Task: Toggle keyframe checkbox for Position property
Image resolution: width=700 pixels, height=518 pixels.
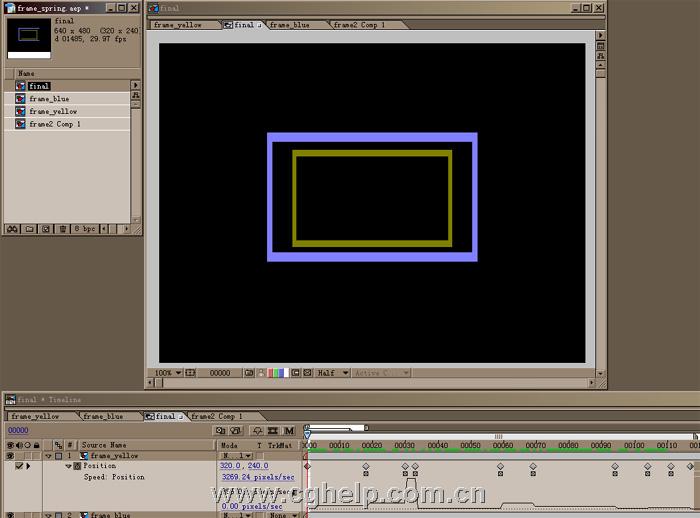Action: point(19,466)
